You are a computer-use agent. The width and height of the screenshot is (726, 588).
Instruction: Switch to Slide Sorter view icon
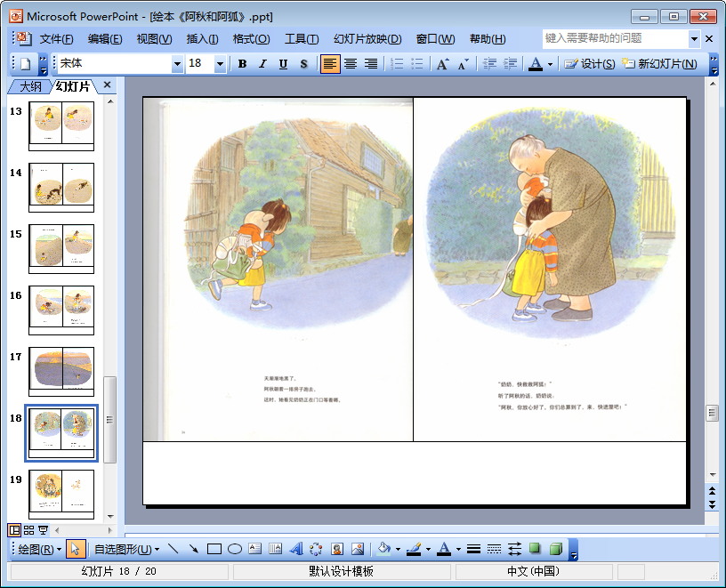click(28, 530)
